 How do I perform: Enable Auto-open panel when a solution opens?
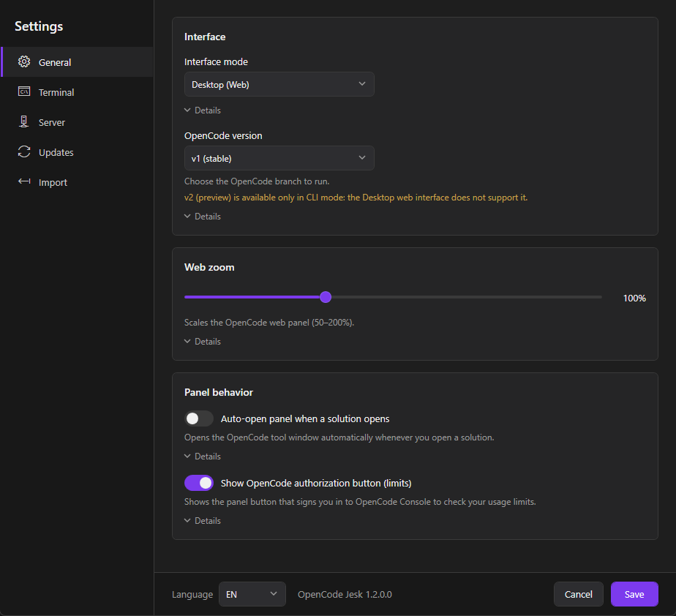point(199,418)
